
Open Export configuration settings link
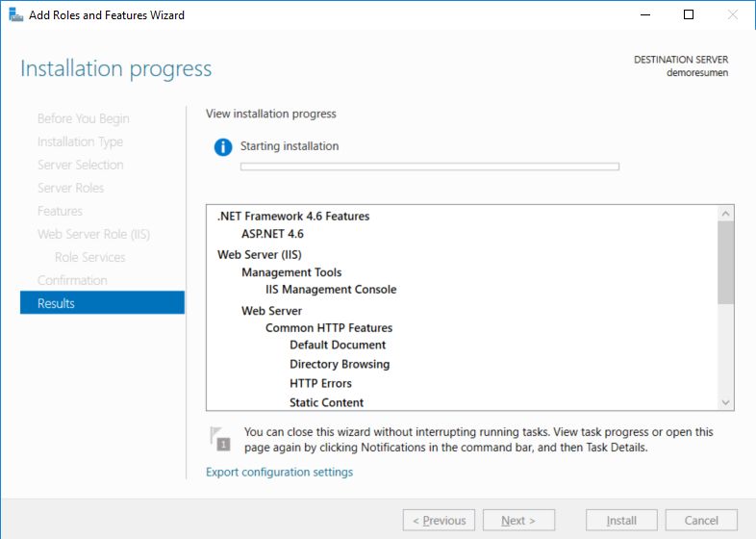click(x=279, y=472)
